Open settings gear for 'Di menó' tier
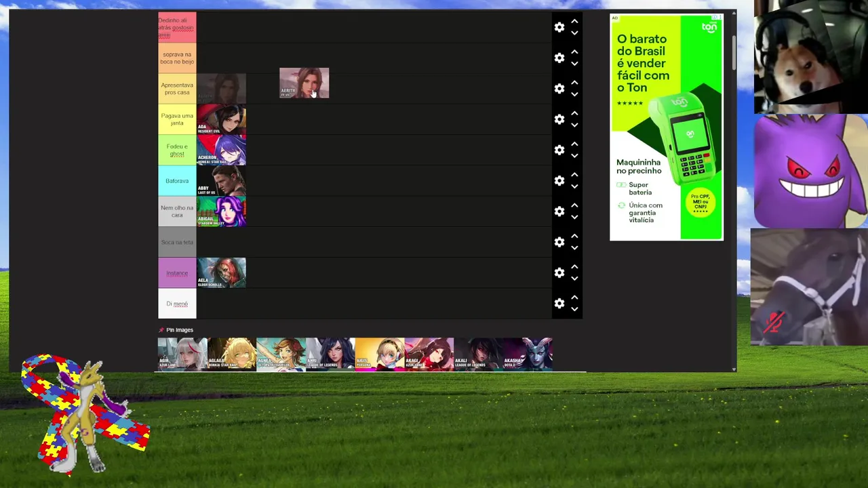 pyautogui.click(x=559, y=304)
